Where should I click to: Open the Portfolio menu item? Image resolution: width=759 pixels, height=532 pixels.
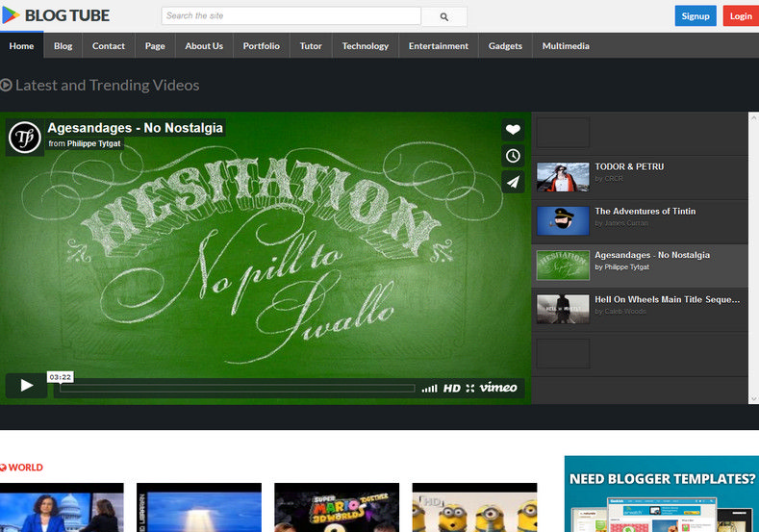click(x=262, y=46)
